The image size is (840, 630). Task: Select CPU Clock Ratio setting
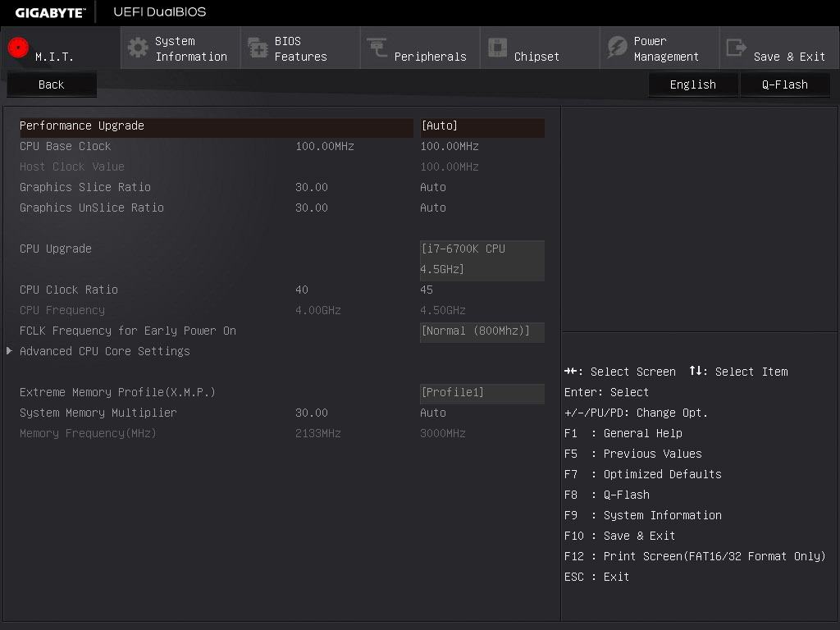point(69,290)
